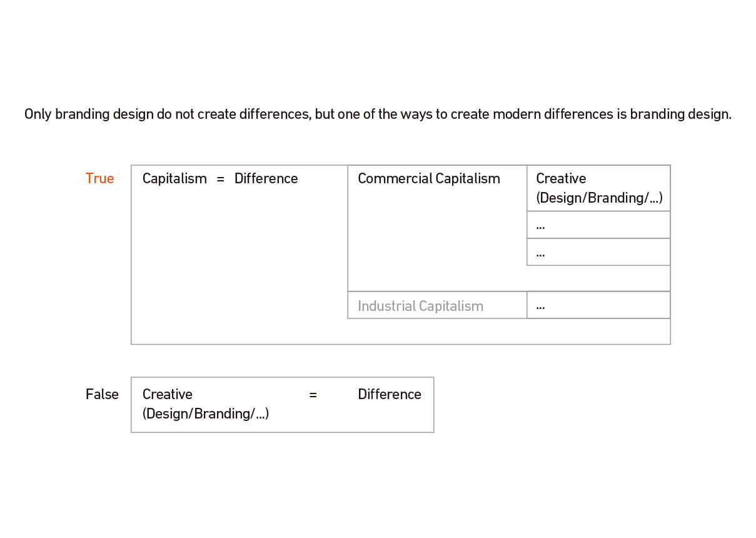Viewport: 756px width, 538px height.
Task: Click "(Design/Branding/...)" in the True box
Action: point(599,198)
